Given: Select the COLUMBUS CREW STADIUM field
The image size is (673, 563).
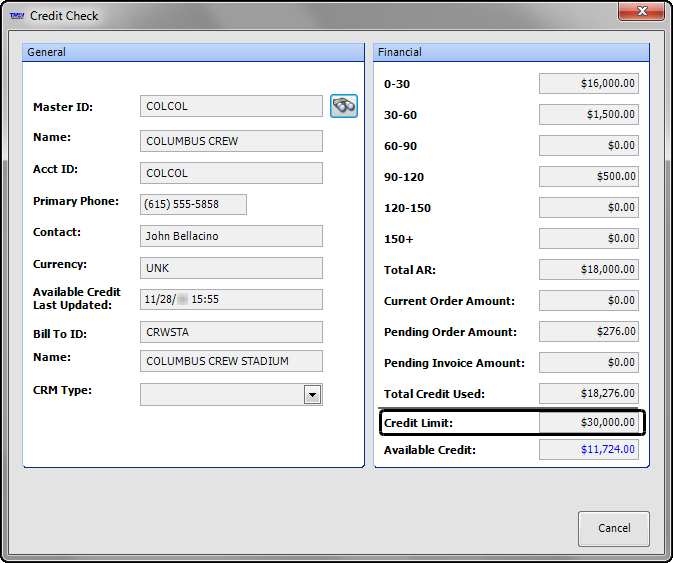Looking at the screenshot, I should point(231,361).
